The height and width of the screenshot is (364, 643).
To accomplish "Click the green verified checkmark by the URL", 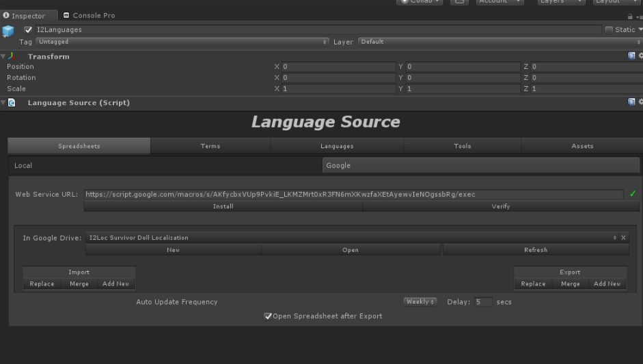I will coord(633,194).
